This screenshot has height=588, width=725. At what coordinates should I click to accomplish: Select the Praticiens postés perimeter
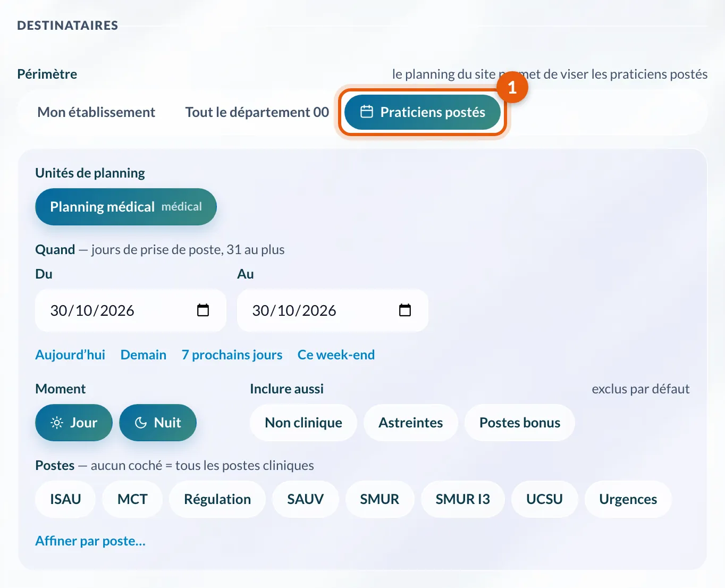[x=423, y=112]
